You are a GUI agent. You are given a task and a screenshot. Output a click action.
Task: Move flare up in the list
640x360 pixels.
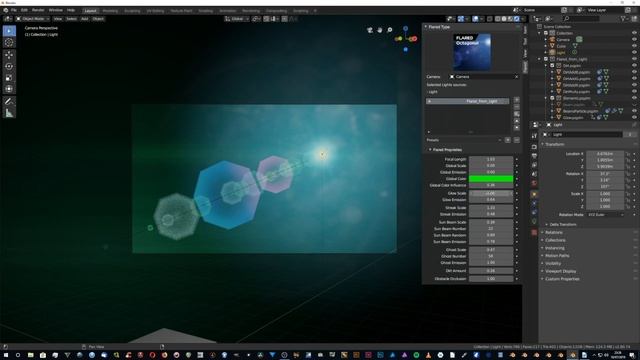[x=517, y=121]
